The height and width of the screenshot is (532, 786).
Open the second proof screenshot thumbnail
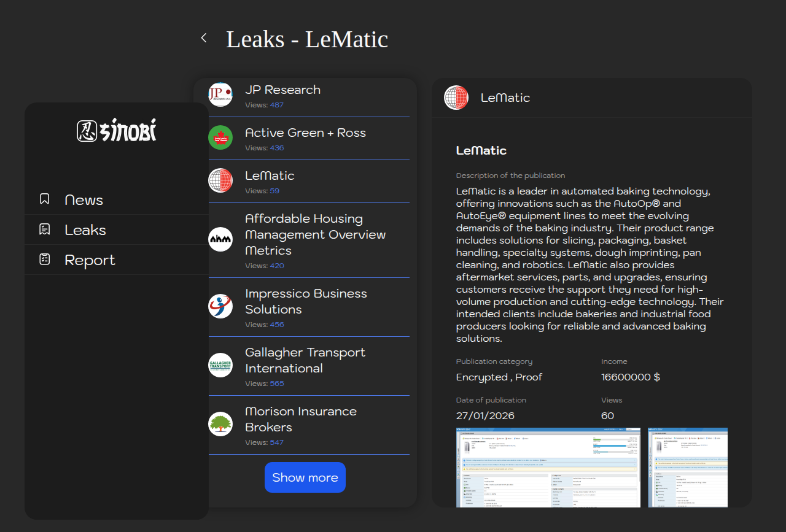(x=688, y=468)
